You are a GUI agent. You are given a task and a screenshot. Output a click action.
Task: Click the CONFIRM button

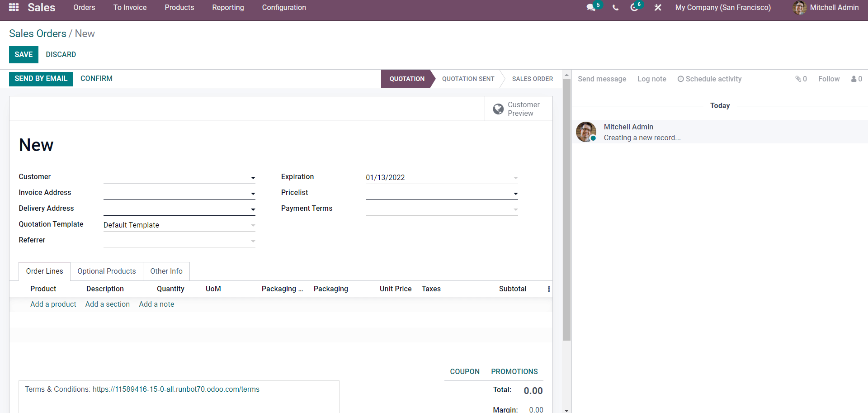96,79
